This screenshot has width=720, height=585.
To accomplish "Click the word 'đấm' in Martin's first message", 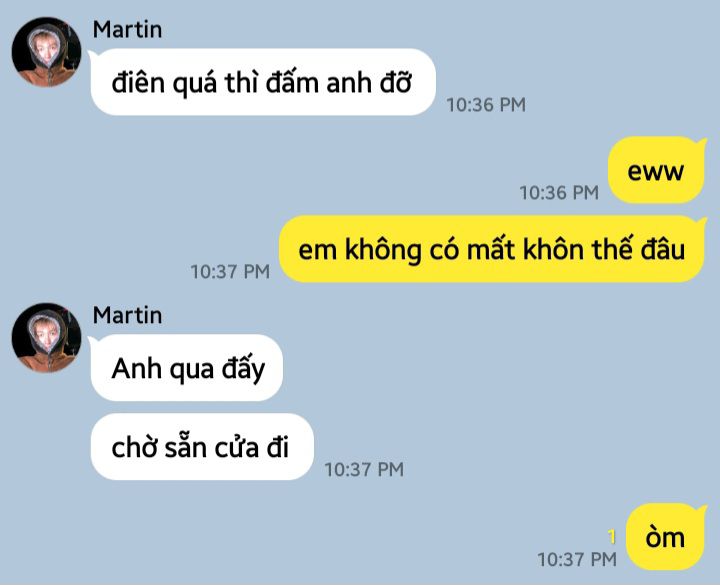I will point(292,83).
